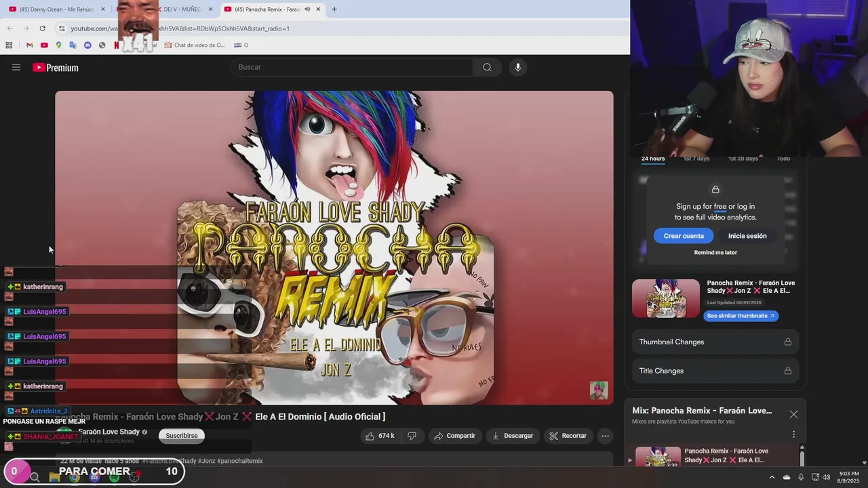This screenshot has width=868, height=488.
Task: Show hidden system tray icons
Action: point(772,477)
